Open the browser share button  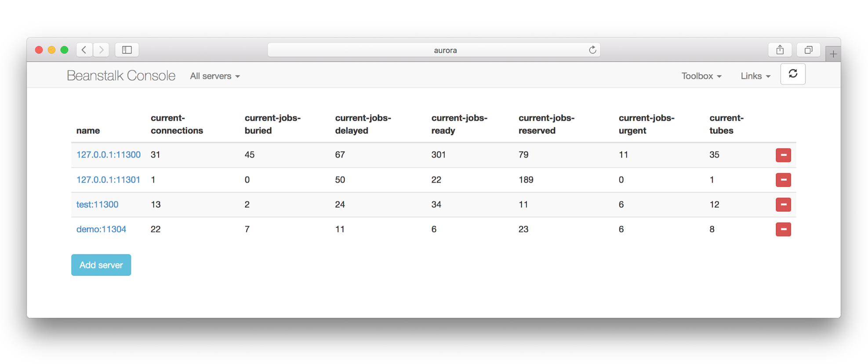click(780, 50)
